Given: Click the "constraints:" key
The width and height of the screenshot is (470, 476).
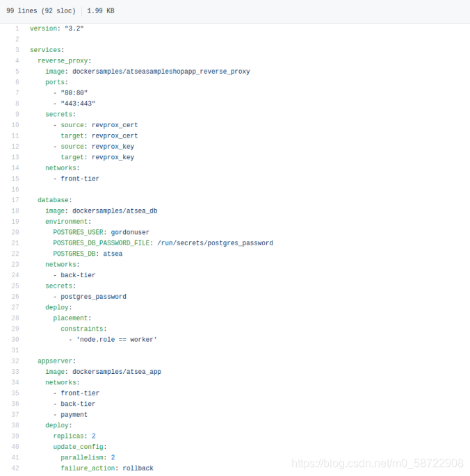Looking at the screenshot, I should [84, 329].
